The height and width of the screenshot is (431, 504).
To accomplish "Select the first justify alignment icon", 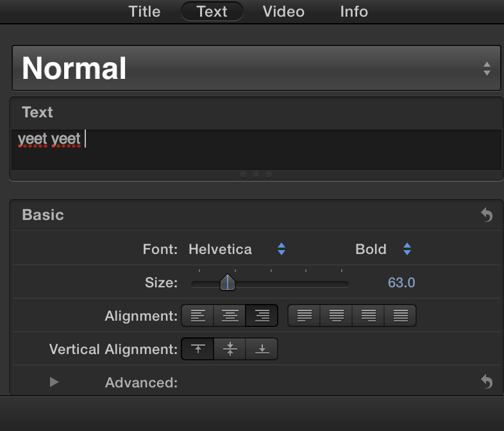I will pos(305,316).
